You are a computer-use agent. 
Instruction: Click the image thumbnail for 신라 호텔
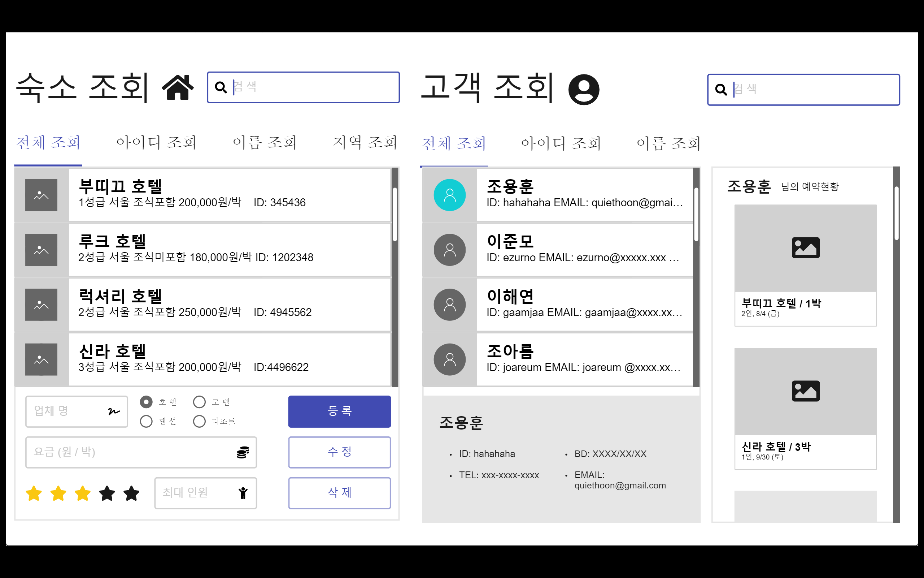41,359
